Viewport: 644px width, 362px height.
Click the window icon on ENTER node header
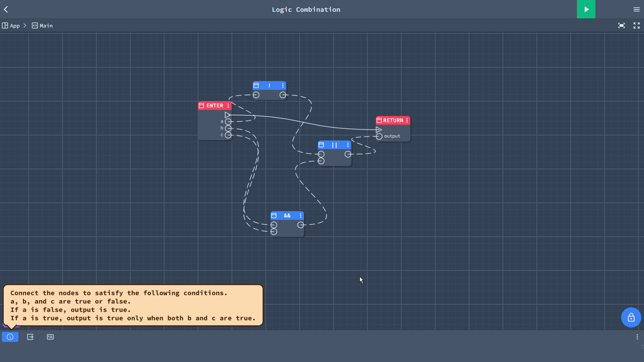(x=202, y=106)
